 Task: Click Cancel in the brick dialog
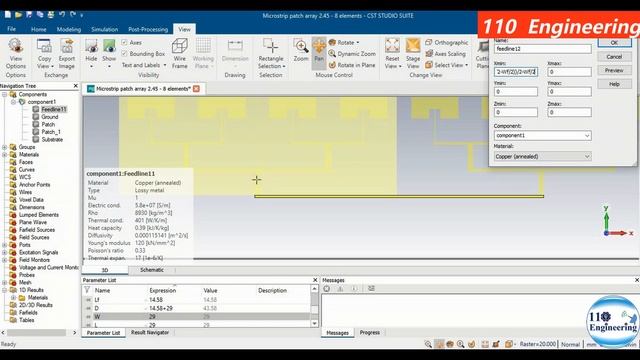tap(614, 57)
